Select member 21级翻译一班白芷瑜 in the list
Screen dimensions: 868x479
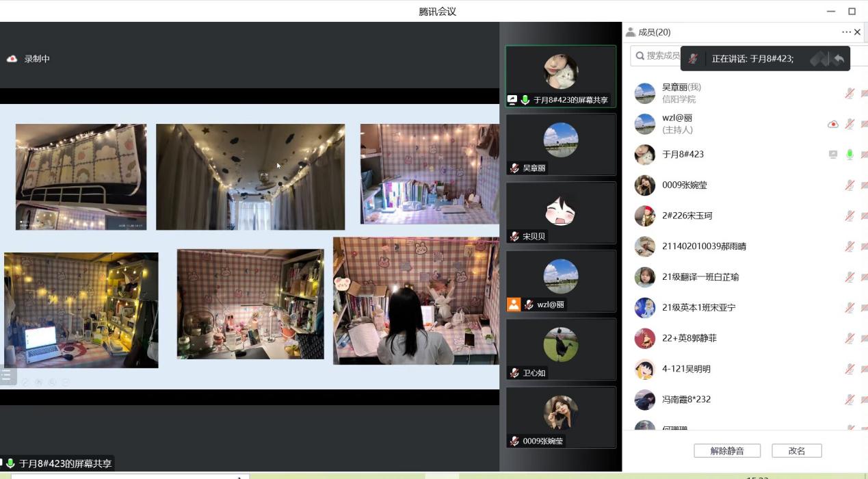[x=700, y=277]
